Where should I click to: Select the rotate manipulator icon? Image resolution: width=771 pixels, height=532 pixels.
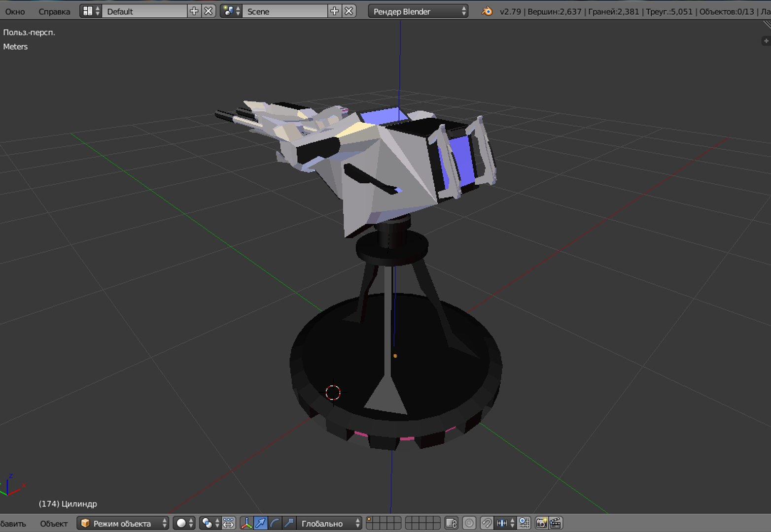tap(275, 523)
